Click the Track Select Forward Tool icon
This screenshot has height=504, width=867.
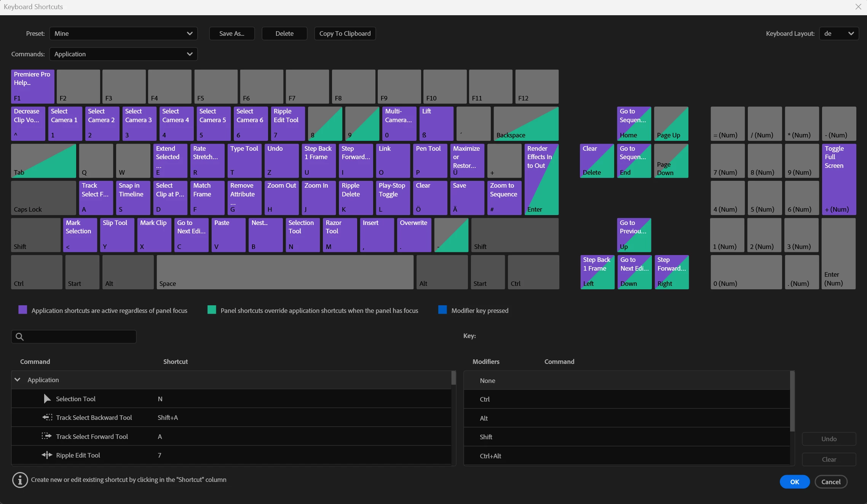pos(46,436)
